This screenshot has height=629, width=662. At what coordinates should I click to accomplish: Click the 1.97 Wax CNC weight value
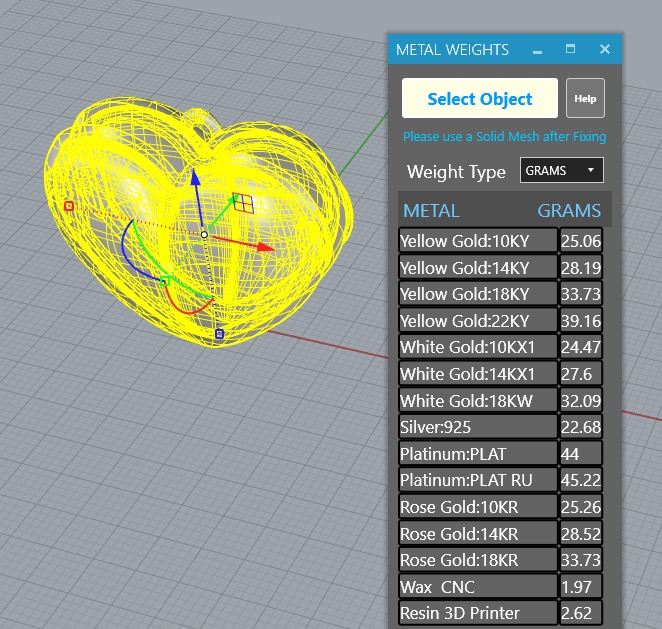581,587
